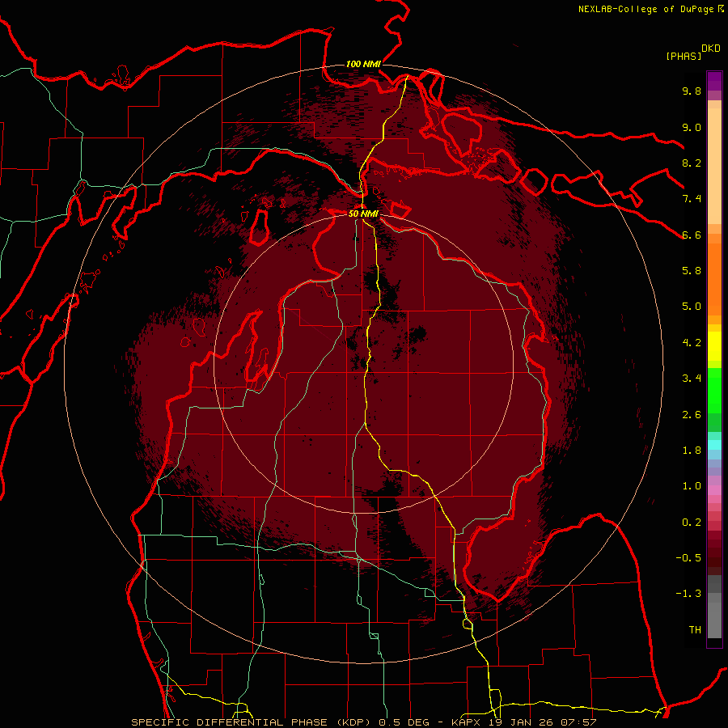The height and width of the screenshot is (728, 728).
Task: Click 'SPECIFIC DIFFERENTIAL PHASE' in the caption
Action: pyautogui.click(x=231, y=722)
